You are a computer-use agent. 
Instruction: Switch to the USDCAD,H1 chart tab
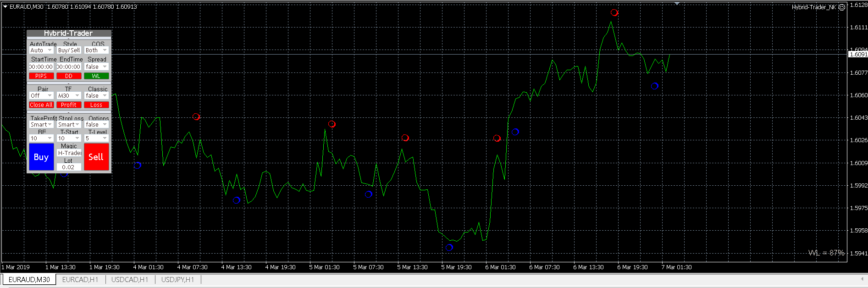pos(130,279)
